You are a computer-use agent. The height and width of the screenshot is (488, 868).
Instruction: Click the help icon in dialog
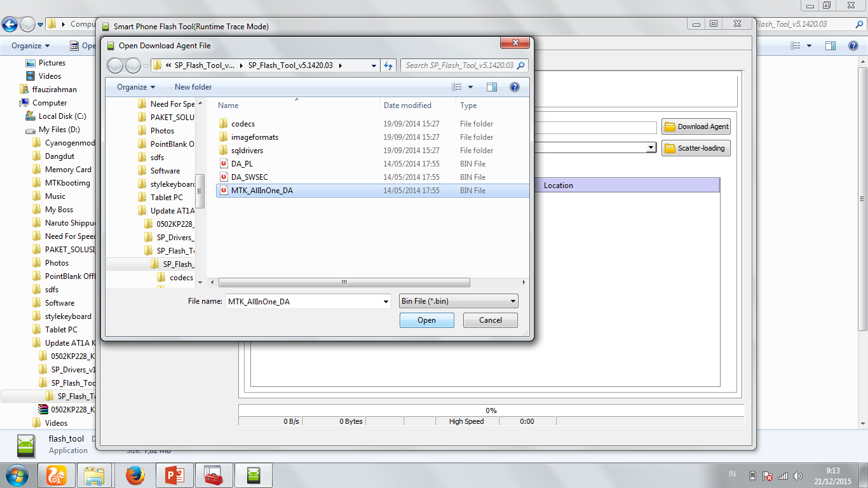point(515,87)
